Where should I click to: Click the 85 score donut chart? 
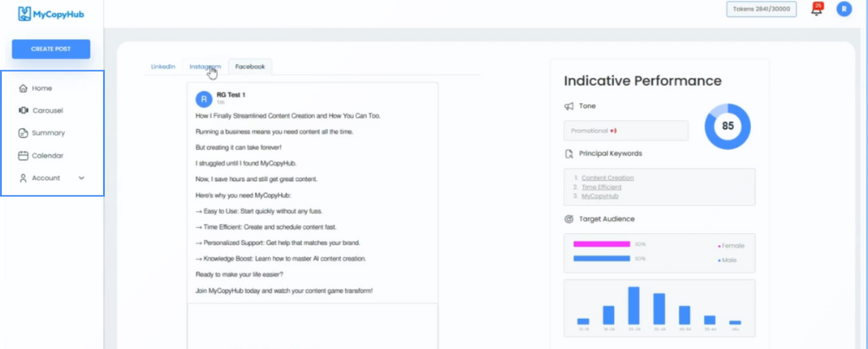click(x=728, y=126)
